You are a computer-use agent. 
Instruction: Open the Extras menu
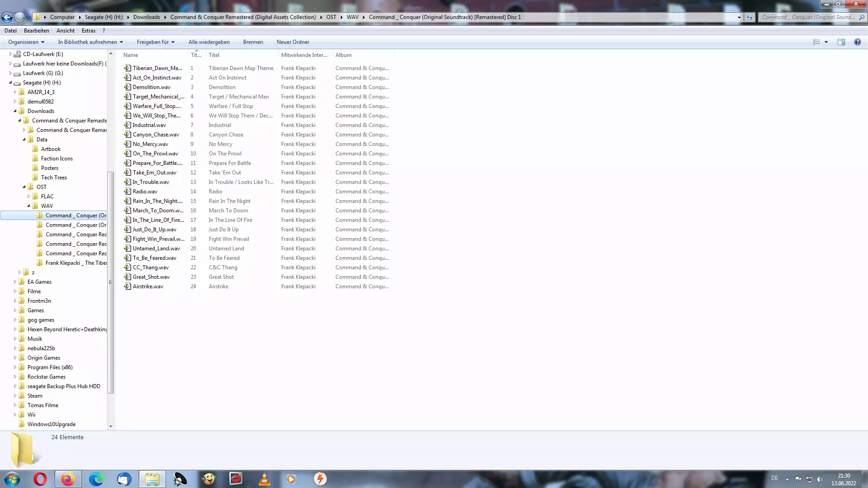89,31
